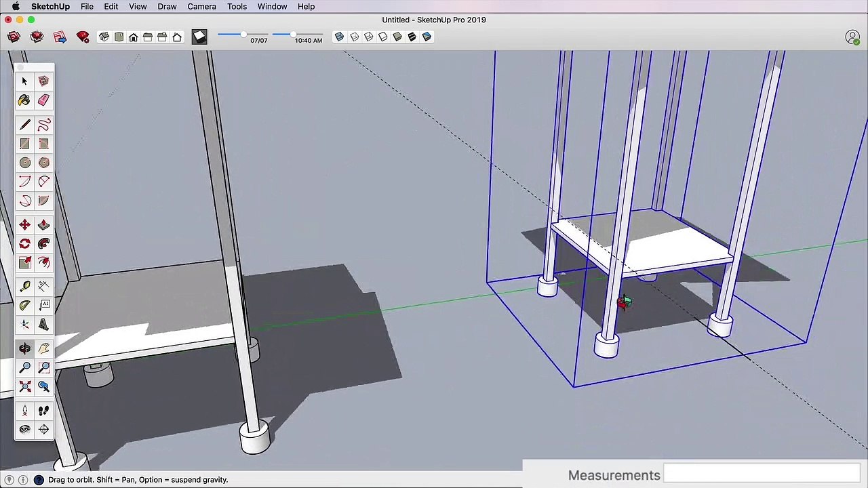Image resolution: width=868 pixels, height=488 pixels.
Task: Switch to Right view icon
Action: 148,37
